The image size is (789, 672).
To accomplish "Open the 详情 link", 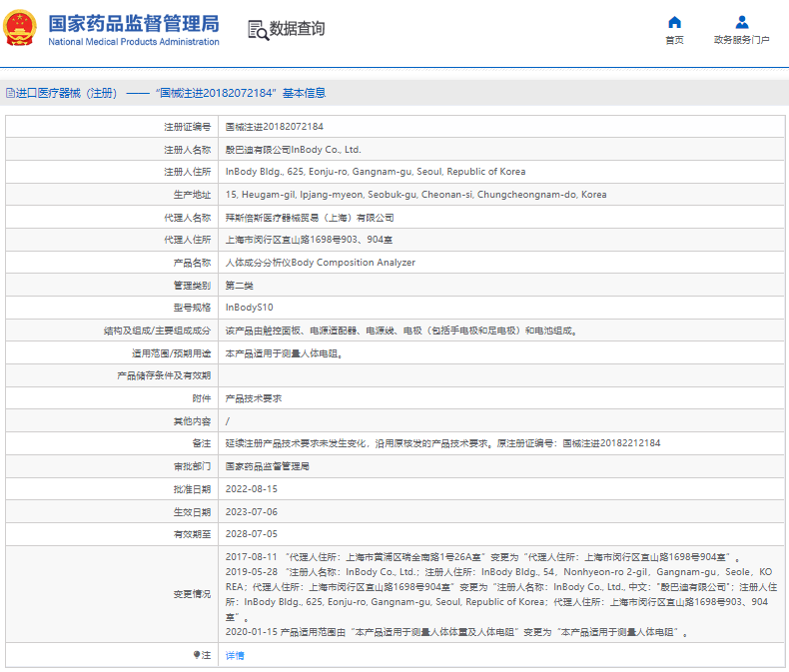I will pyautogui.click(x=235, y=655).
